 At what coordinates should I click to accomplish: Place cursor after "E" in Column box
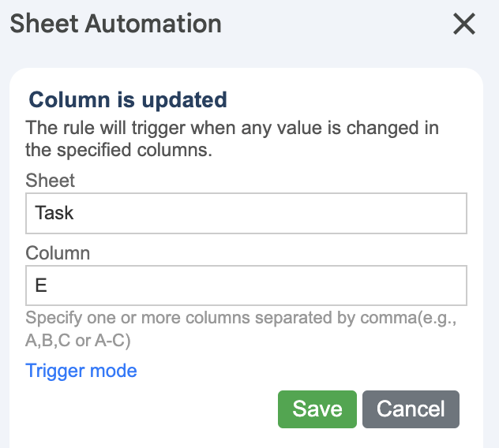point(50,285)
